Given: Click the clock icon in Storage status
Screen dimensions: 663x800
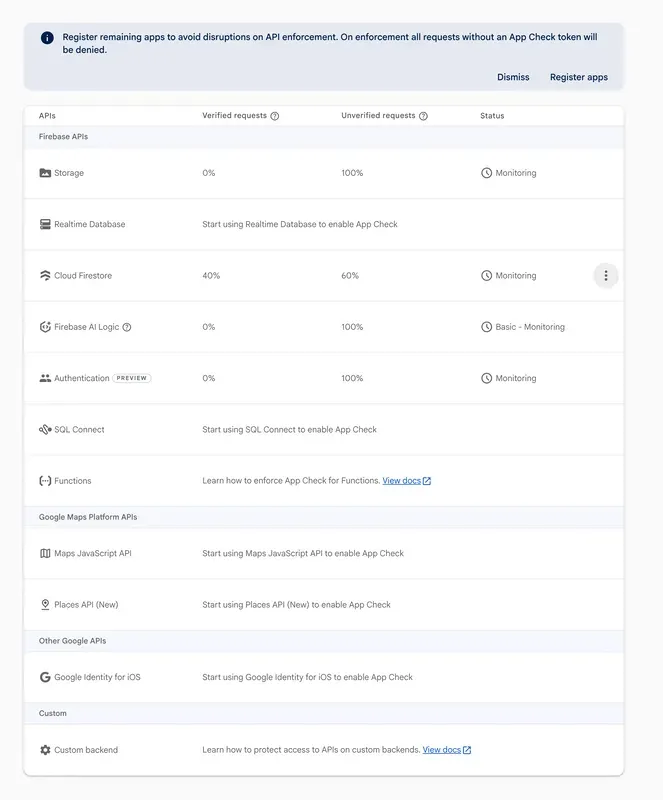Looking at the screenshot, I should click(486, 173).
